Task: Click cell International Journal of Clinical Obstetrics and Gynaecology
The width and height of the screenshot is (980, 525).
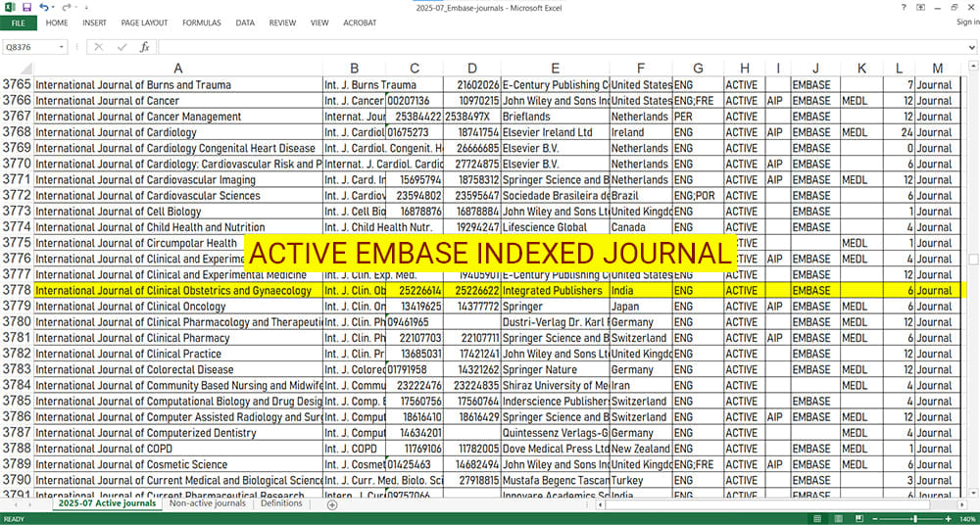Action: tap(178, 291)
